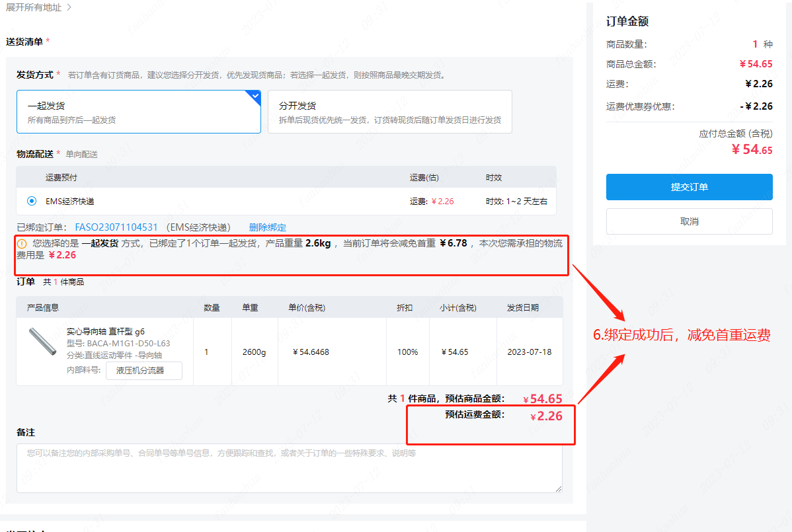
Task: Click the 发货日期 column header
Action: (x=522, y=308)
